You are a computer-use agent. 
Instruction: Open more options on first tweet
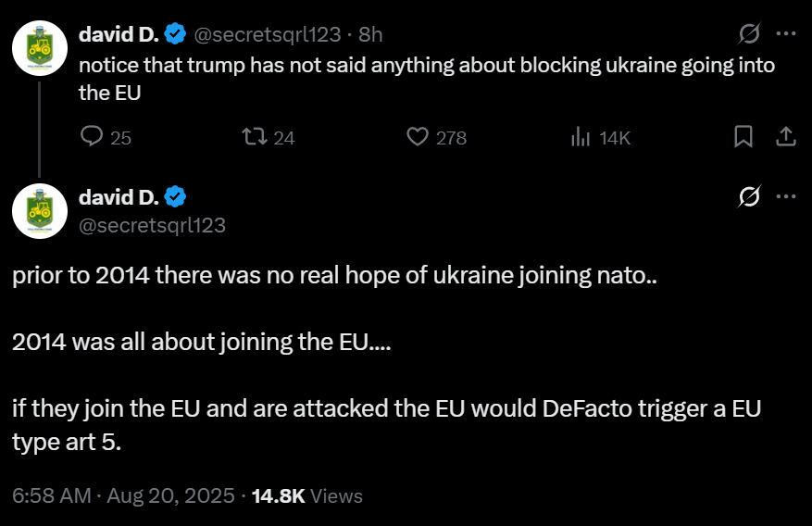tap(786, 34)
